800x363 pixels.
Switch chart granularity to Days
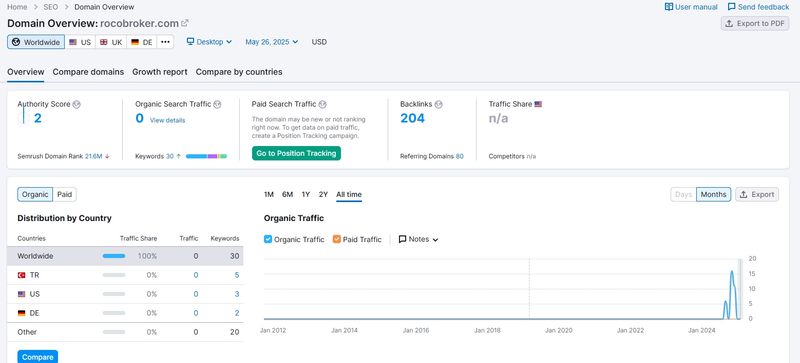point(683,195)
